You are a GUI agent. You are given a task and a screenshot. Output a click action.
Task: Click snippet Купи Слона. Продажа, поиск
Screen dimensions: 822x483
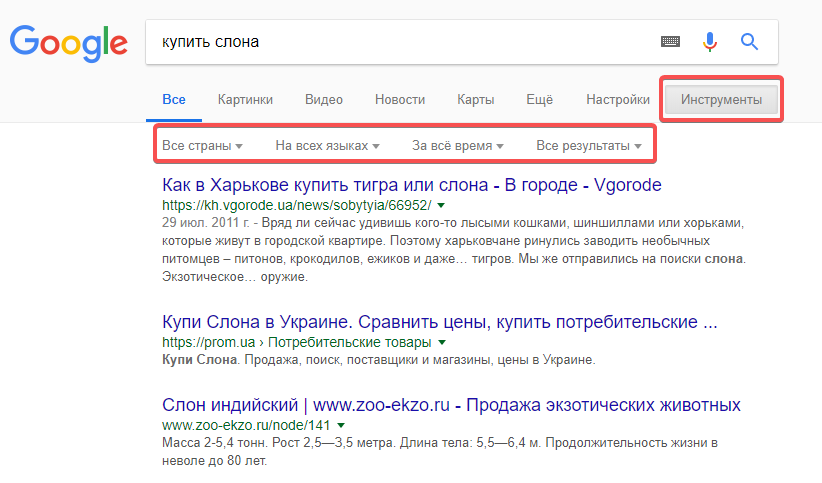tap(378, 360)
